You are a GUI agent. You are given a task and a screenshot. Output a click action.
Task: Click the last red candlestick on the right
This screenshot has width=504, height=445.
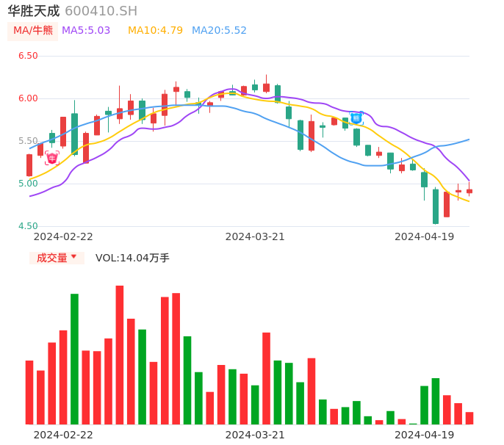tap(469, 191)
